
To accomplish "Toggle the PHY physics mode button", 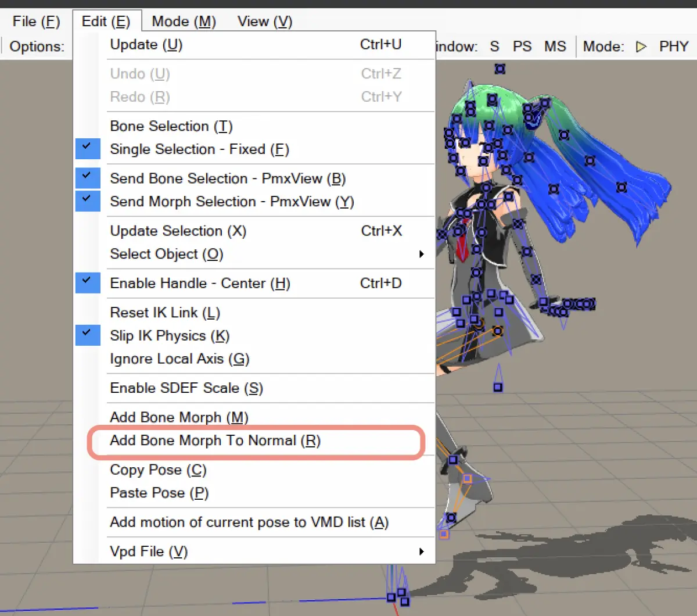I will point(674,46).
